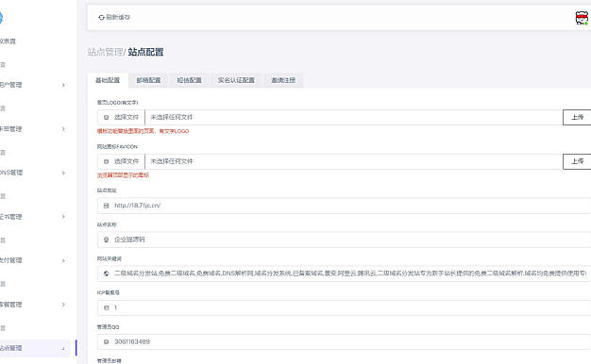Switch to the 实名认证配置 tab
This screenshot has width=591, height=364.
pos(236,80)
